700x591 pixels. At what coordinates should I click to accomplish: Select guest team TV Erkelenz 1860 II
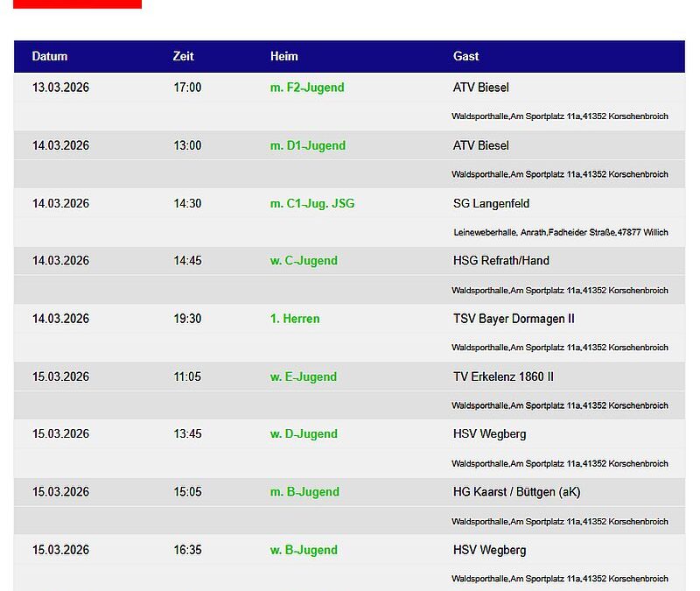coord(503,376)
